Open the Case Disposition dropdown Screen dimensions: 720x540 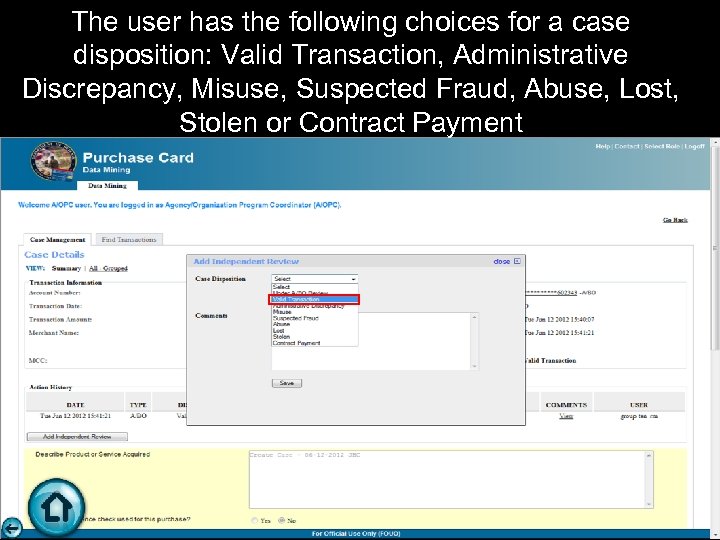315,279
